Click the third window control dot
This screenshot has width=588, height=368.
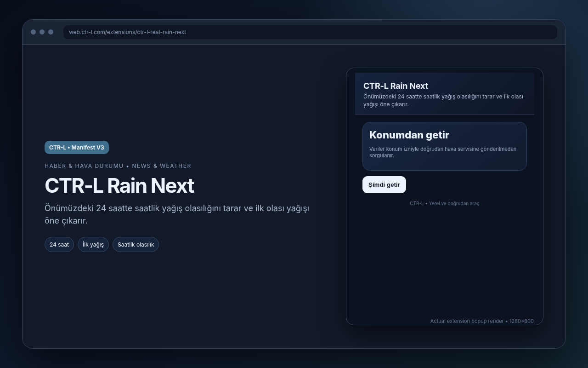[51, 32]
